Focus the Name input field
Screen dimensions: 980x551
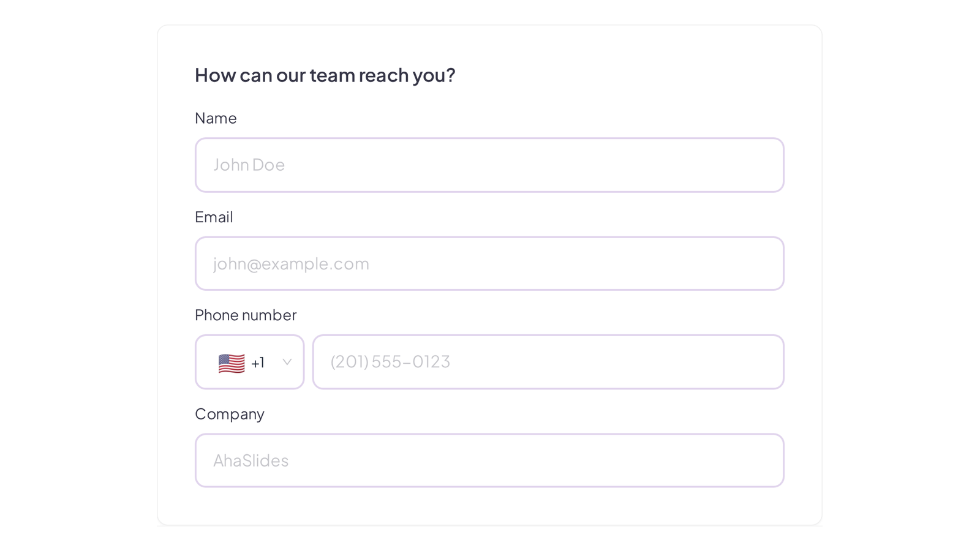(x=489, y=165)
